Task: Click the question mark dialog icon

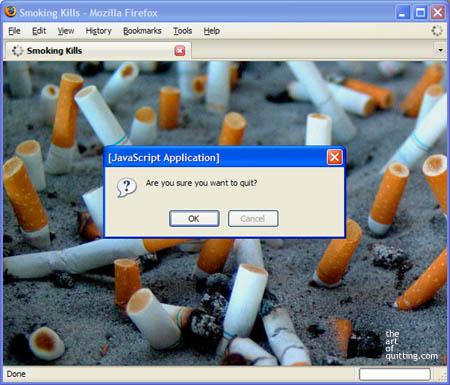Action: [x=127, y=187]
